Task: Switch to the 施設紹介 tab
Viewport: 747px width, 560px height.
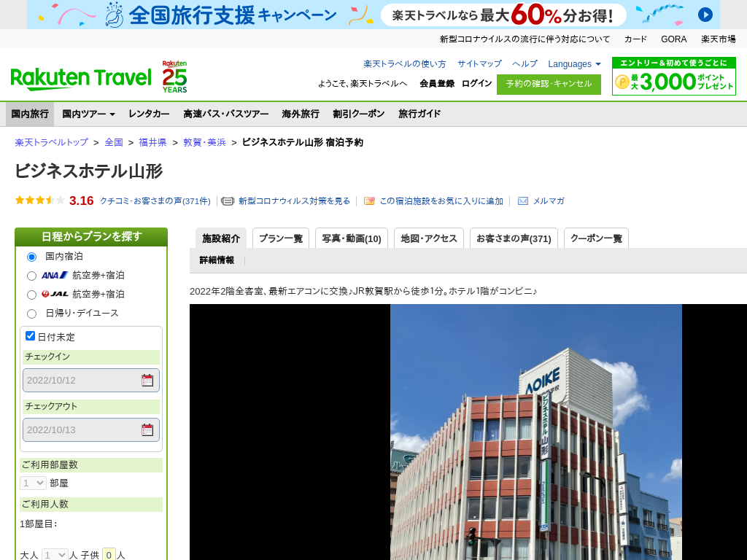Action: [220, 238]
